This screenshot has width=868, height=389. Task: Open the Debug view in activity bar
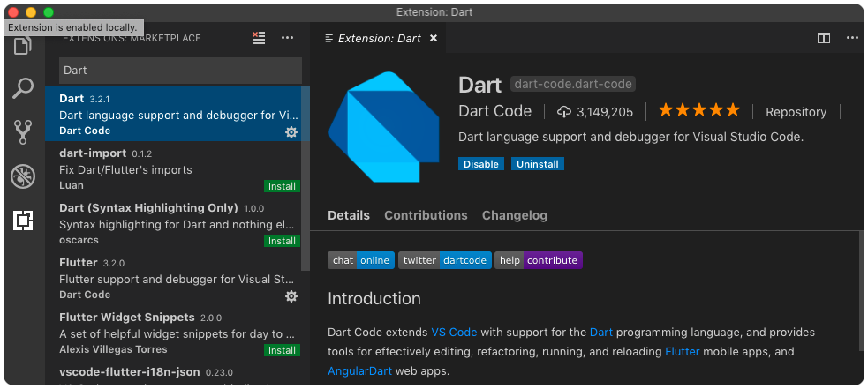[23, 176]
